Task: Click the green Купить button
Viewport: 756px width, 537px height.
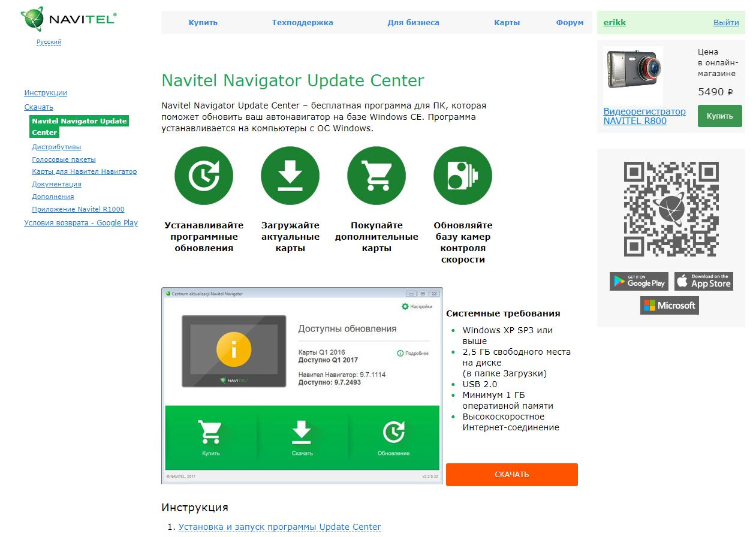Action: pos(719,116)
